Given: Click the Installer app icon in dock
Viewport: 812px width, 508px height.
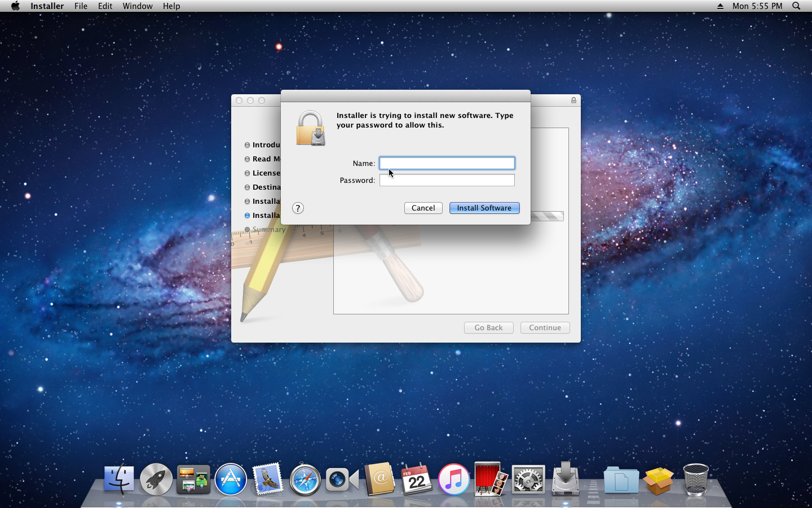Looking at the screenshot, I should 565,480.
